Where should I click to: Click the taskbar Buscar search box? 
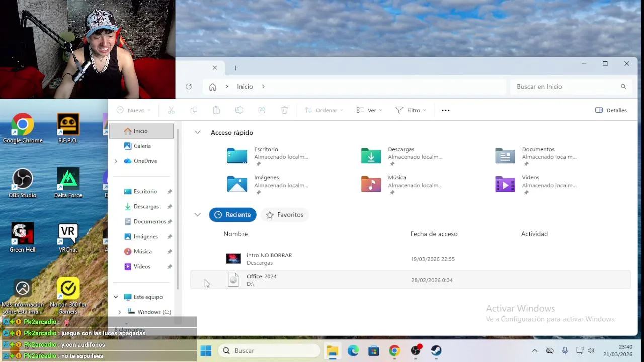(270, 351)
